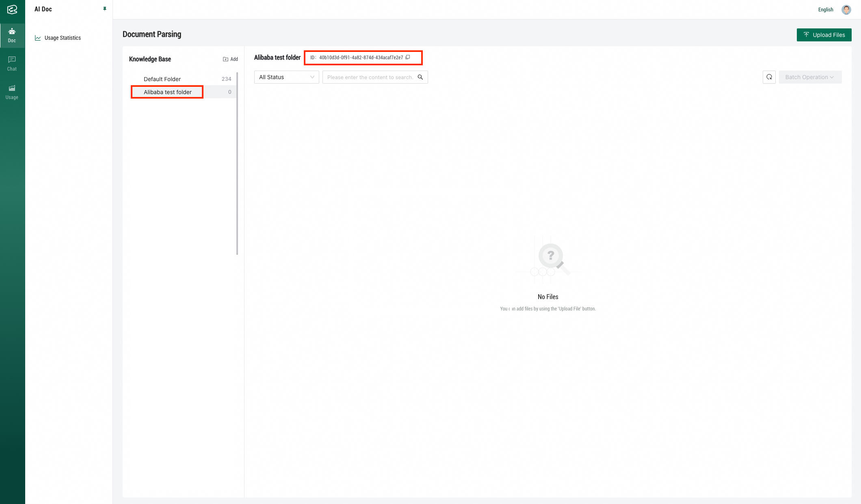Open the Usage section in the sidebar
Viewport: 861px width, 504px height.
coord(12,92)
